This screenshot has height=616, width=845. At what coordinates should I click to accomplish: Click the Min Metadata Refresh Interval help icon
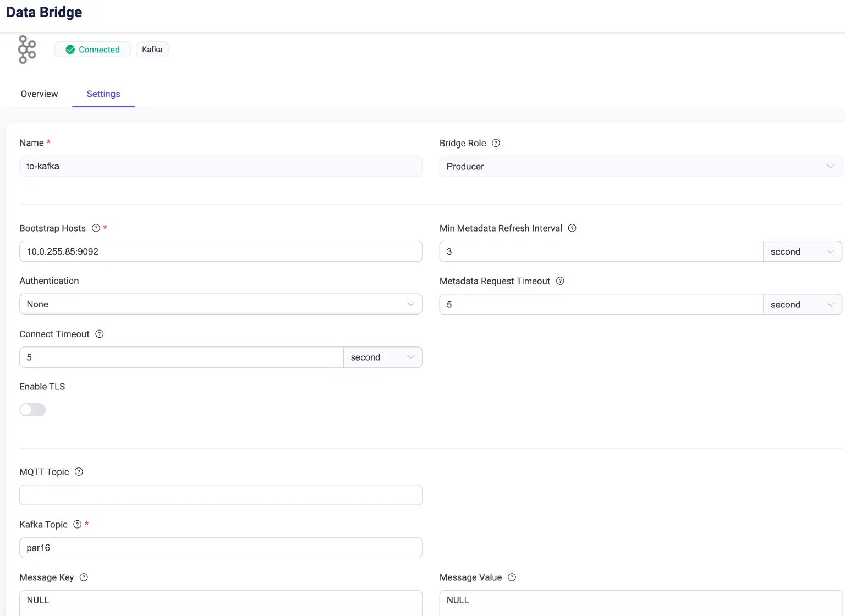pyautogui.click(x=572, y=228)
